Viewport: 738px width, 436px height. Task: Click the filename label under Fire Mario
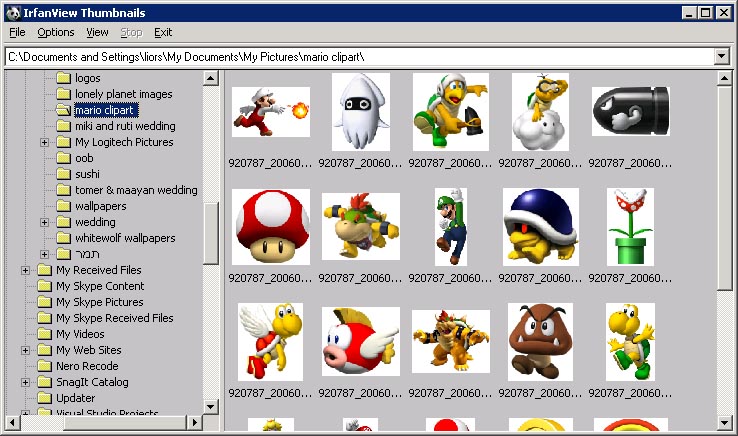[x=270, y=163]
